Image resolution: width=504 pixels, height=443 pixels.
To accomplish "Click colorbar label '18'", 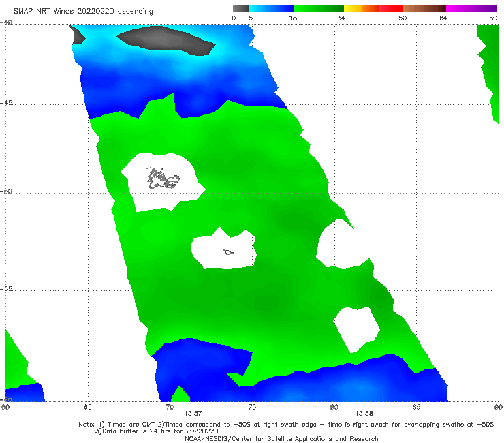I will tap(293, 18).
